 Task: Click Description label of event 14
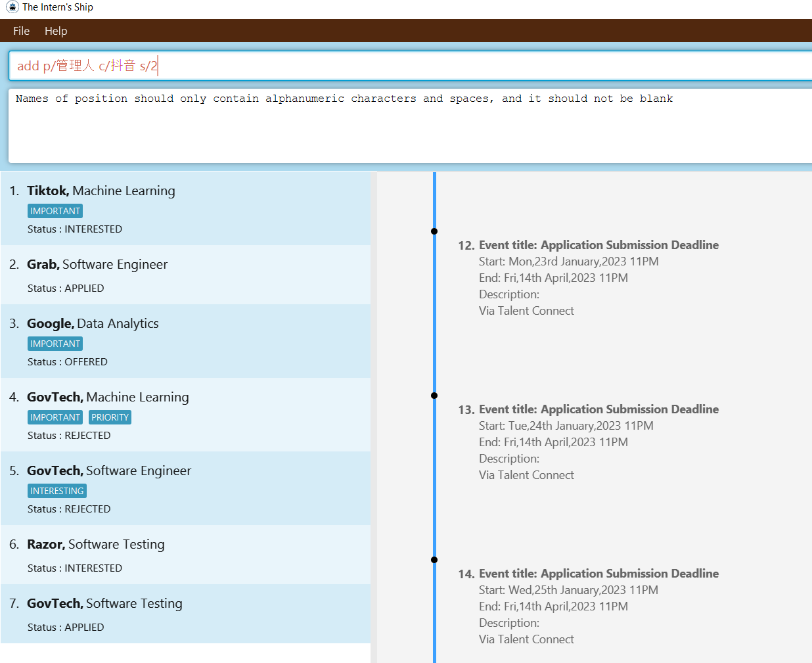[509, 623]
